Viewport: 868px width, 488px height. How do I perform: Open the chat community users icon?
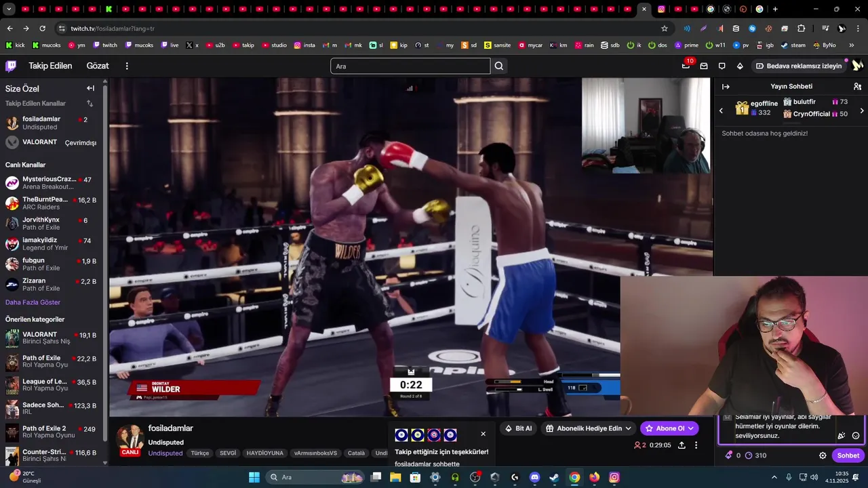pos(857,87)
